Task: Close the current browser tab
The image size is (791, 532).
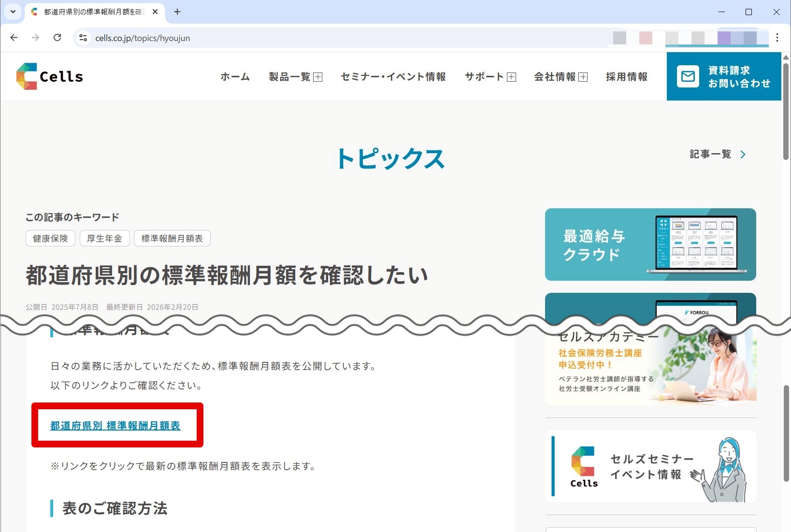Action: (155, 12)
